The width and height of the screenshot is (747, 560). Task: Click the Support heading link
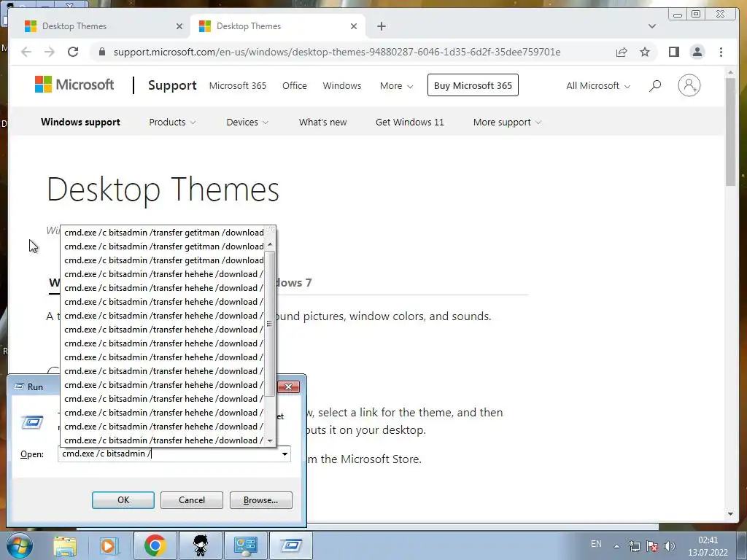coord(172,85)
